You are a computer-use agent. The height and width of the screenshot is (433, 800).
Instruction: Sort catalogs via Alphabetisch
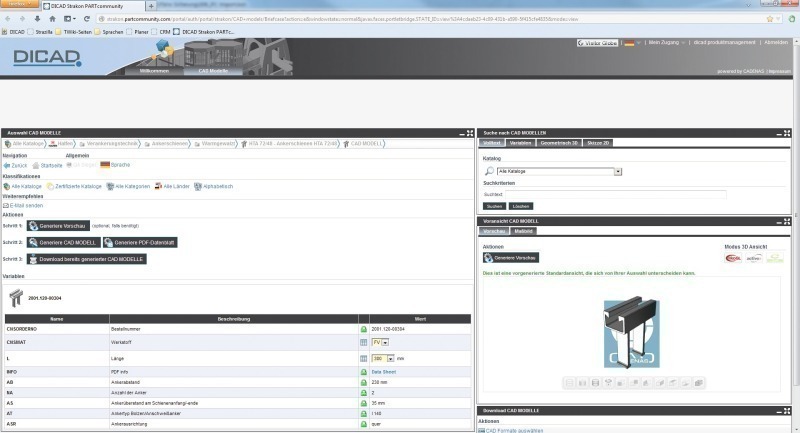(213, 186)
